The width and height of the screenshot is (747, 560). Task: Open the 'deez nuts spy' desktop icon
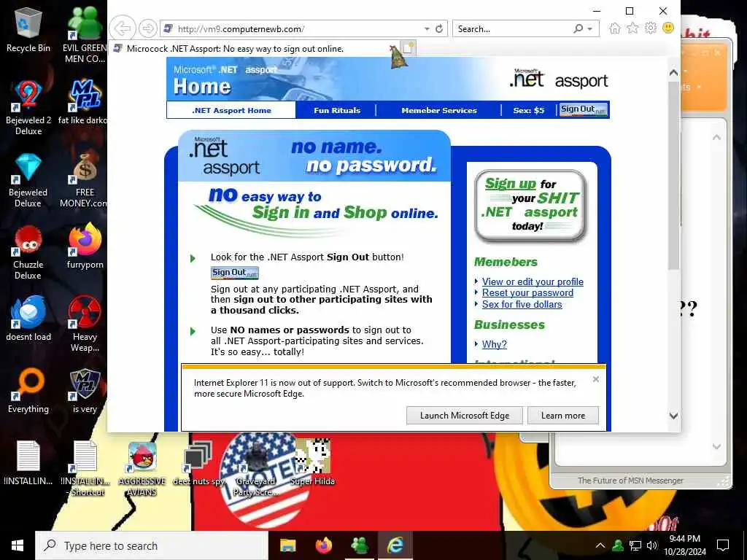(198, 463)
